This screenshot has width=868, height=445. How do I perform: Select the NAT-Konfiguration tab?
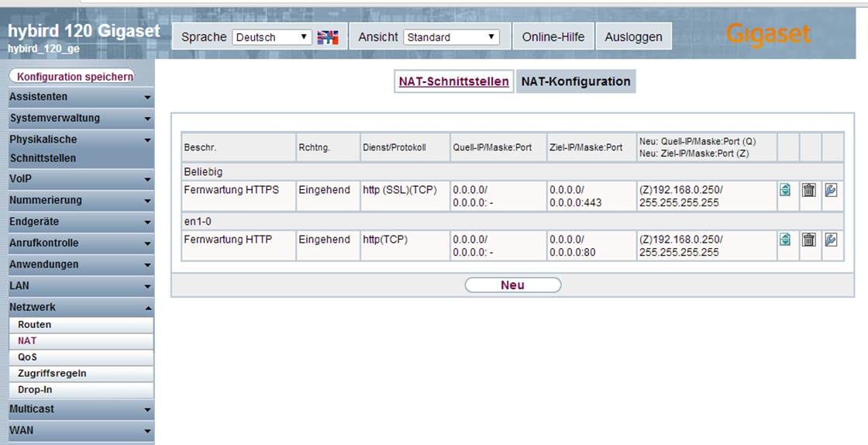click(x=576, y=81)
